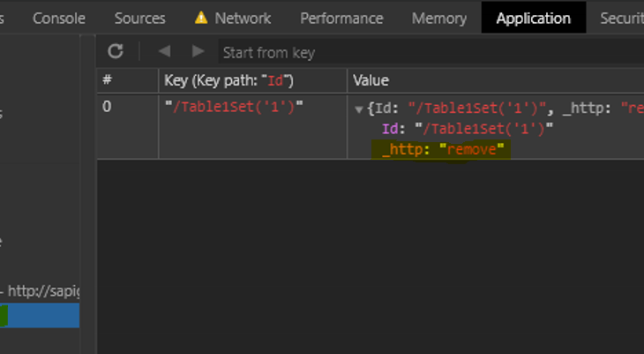Click the Key (Key path: "Id") column header
This screenshot has height=354, width=644.
coord(252,80)
